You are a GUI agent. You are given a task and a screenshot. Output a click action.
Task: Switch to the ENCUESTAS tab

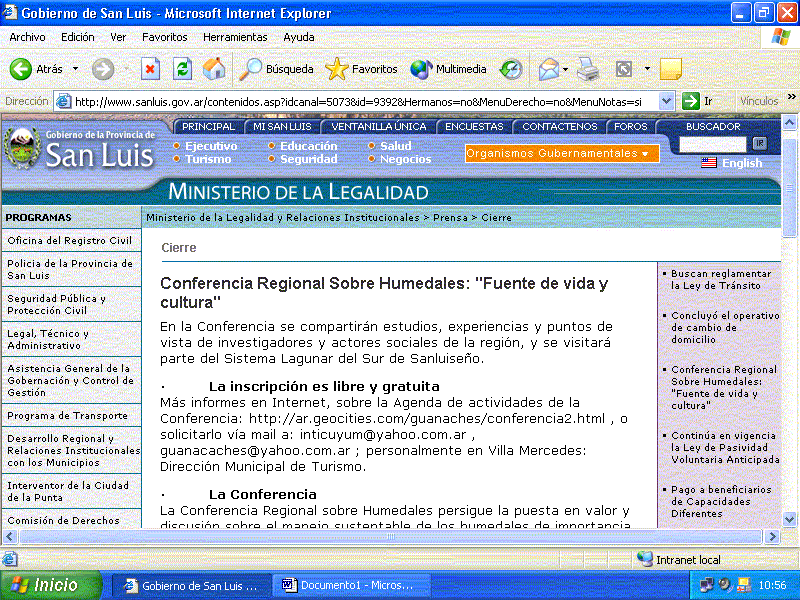[x=474, y=127]
